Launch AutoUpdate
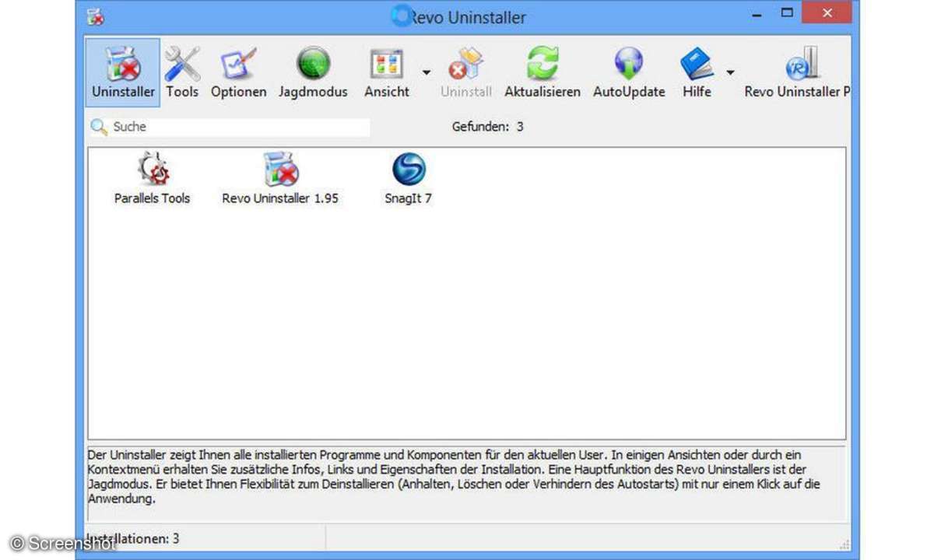This screenshot has height=560, width=934. (x=629, y=72)
